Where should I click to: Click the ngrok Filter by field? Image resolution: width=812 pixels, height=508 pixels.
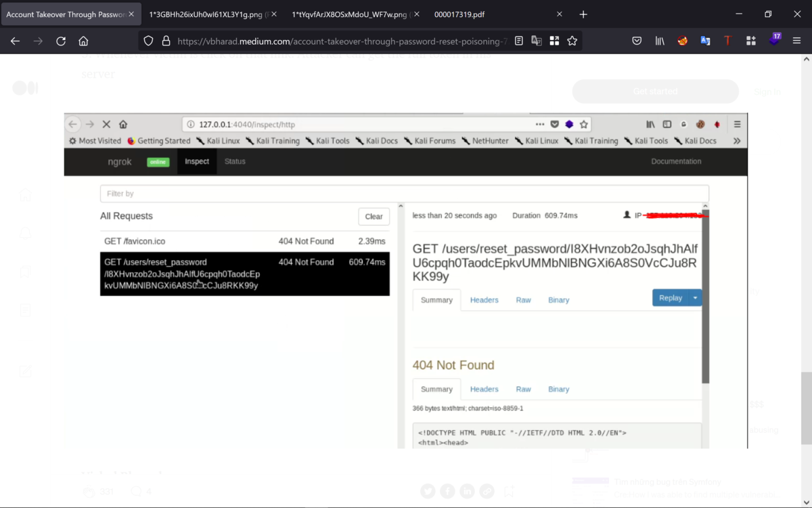(x=405, y=194)
